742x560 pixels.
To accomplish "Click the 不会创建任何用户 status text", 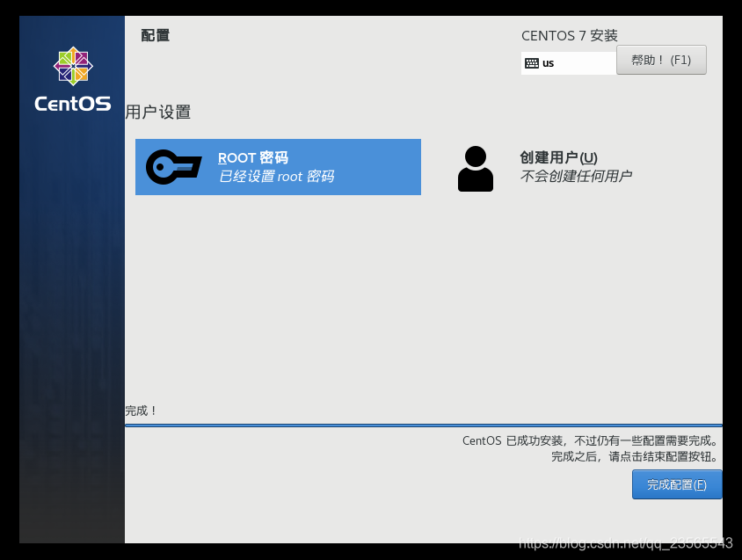I will point(576,176).
